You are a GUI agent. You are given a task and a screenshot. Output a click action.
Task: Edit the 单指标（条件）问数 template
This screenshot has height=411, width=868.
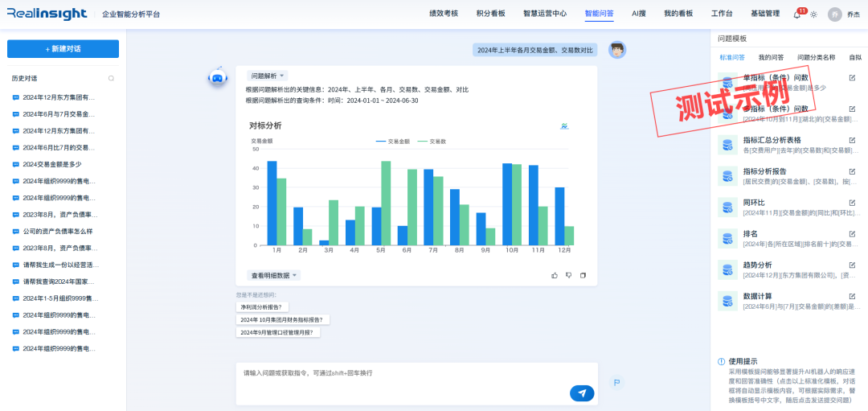pos(852,77)
